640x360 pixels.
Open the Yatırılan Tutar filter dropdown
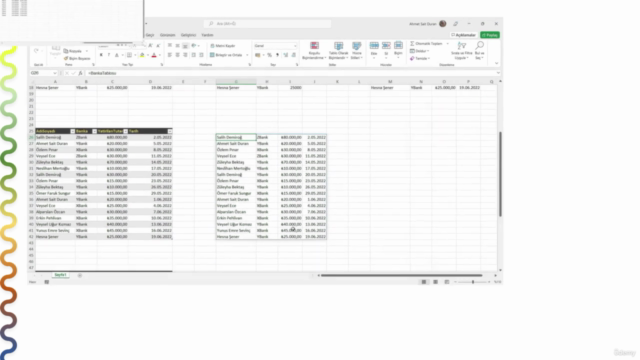pos(125,131)
